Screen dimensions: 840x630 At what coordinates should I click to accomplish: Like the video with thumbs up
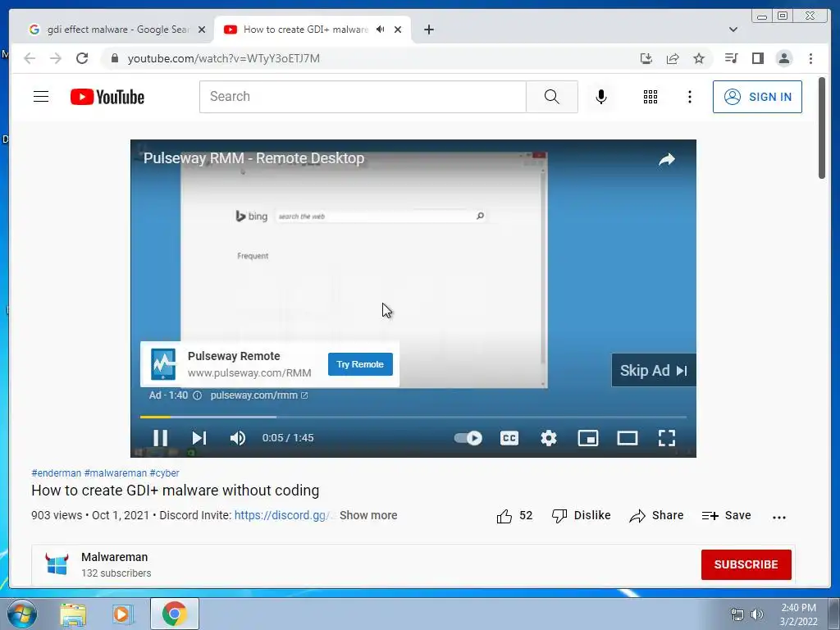point(504,516)
